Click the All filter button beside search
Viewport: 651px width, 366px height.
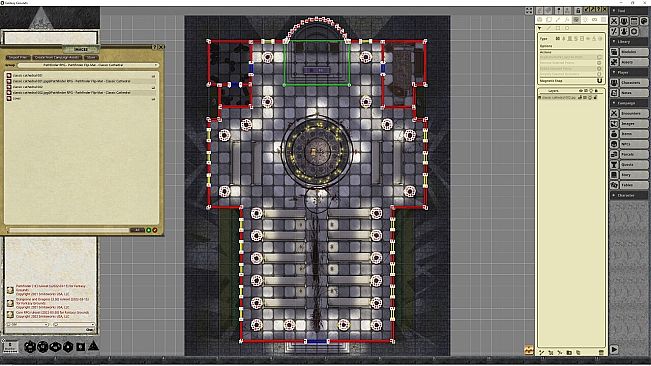coord(137,230)
